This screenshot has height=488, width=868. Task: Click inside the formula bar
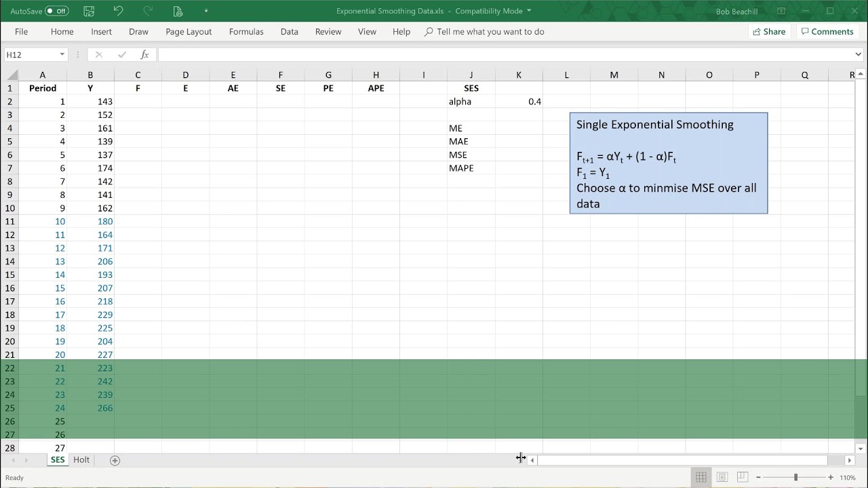(x=505, y=54)
